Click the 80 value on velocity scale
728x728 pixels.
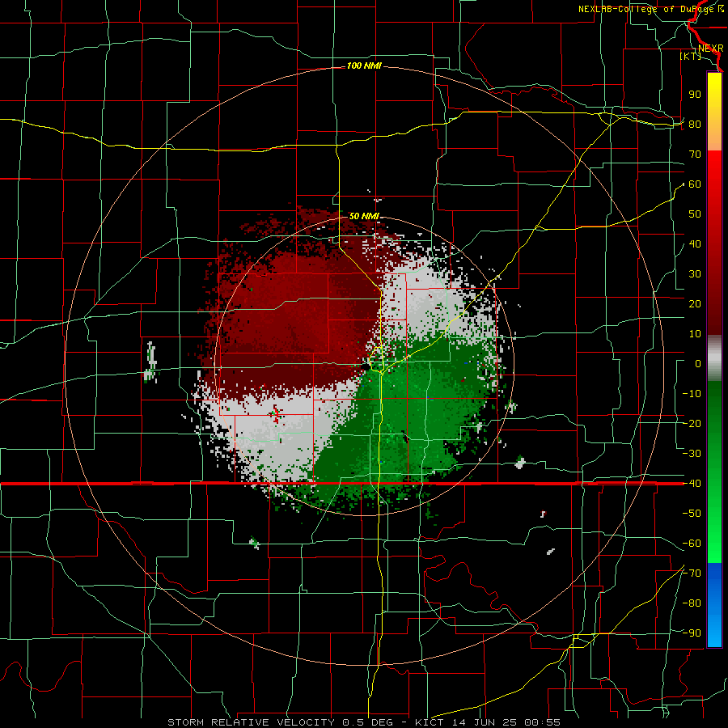point(695,125)
